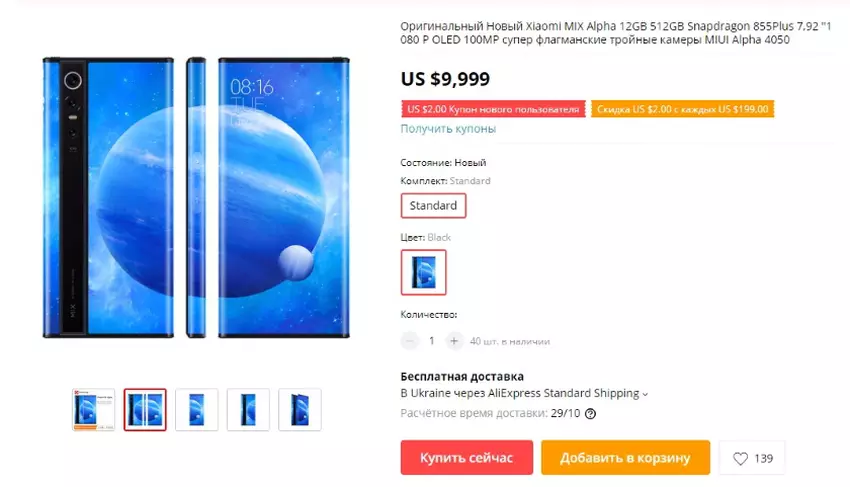Select the Black color swatch
850x487 pixels.
point(423,272)
